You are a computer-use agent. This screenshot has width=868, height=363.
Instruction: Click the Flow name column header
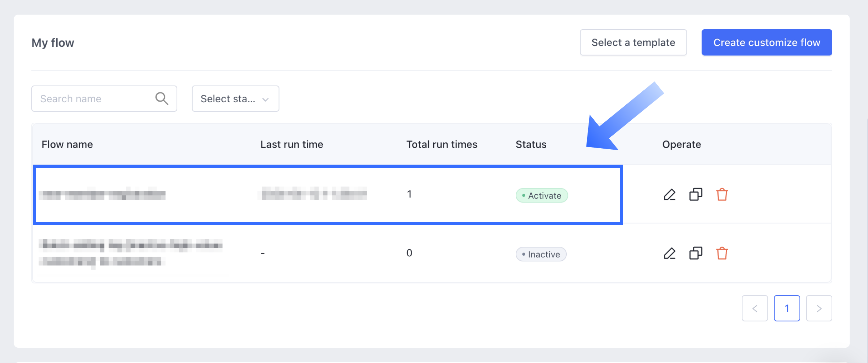tap(67, 145)
